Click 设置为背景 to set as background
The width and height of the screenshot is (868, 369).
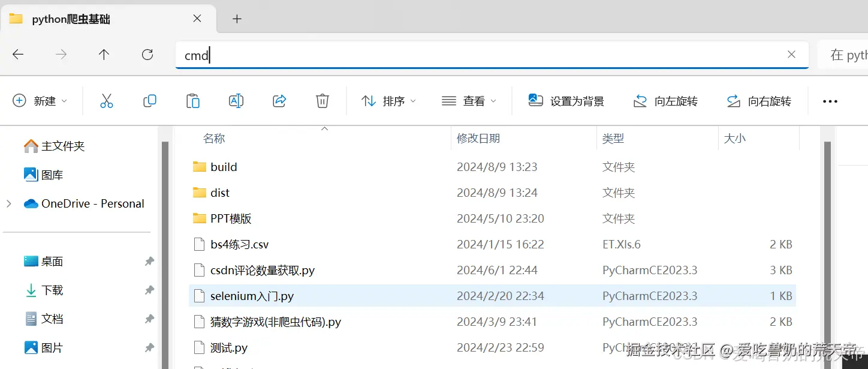pyautogui.click(x=566, y=101)
